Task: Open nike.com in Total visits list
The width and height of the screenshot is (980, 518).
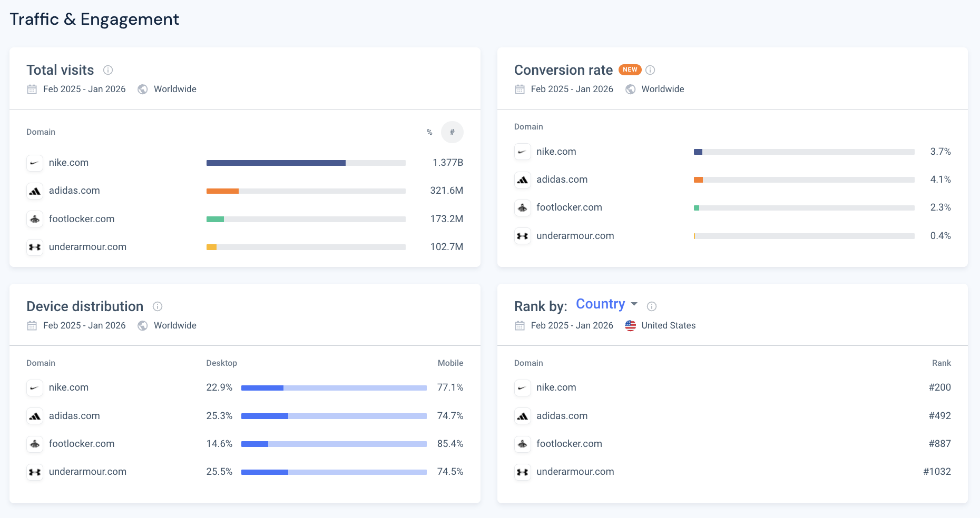Action: point(68,163)
